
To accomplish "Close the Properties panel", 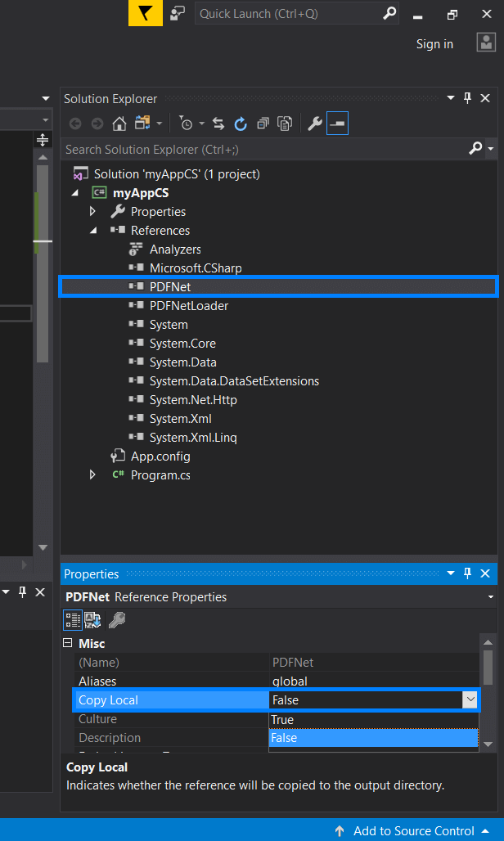I will pyautogui.click(x=485, y=573).
